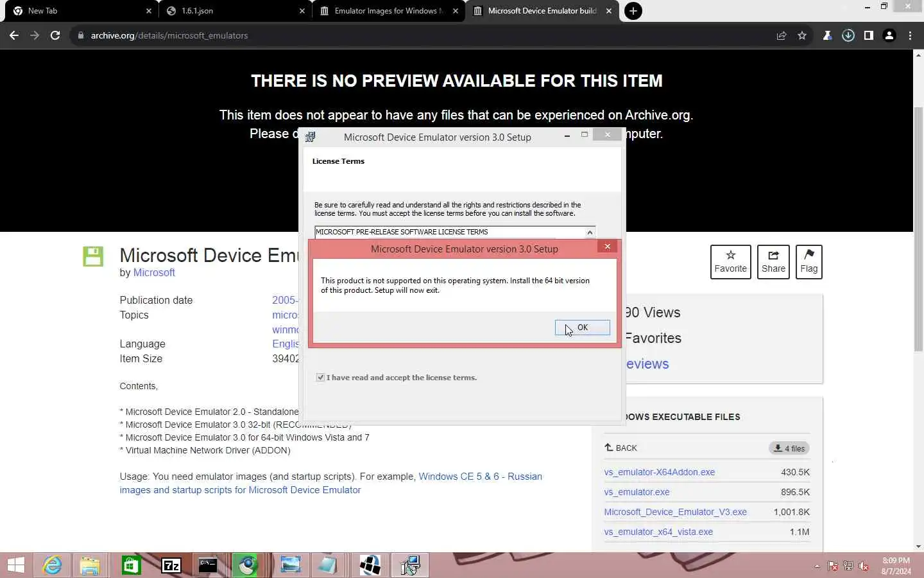The width and height of the screenshot is (924, 578).
Task: Bookmark this page with the star icon
Action: click(802, 35)
